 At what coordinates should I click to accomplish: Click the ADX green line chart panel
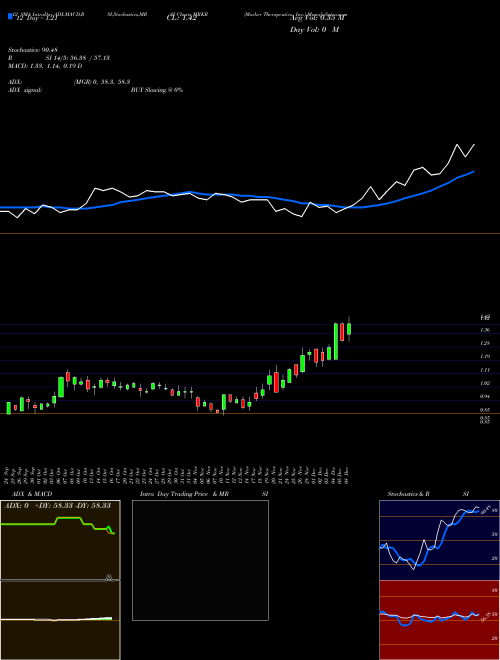60,540
